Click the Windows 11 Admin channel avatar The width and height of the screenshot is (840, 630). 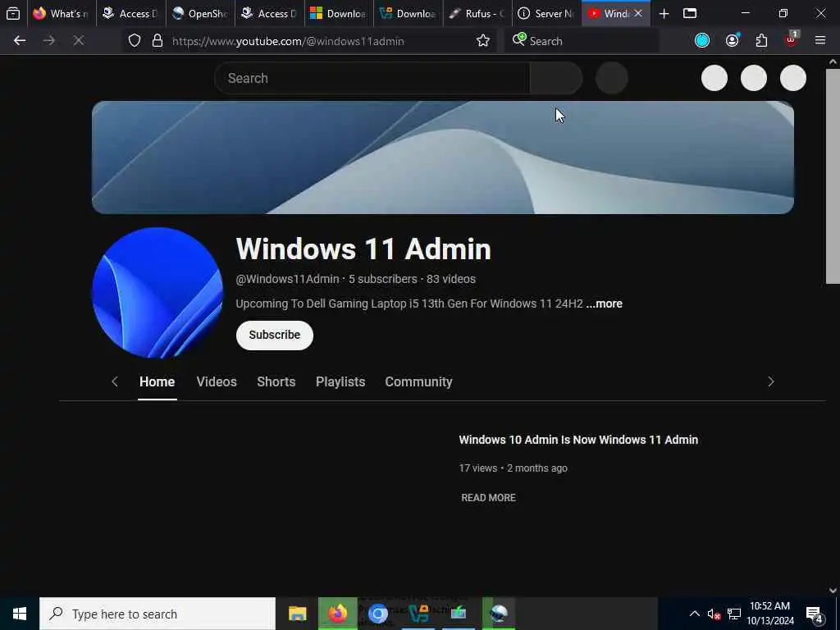(x=157, y=293)
